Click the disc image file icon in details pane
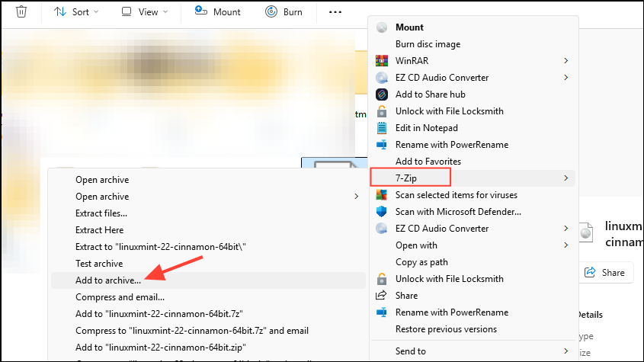The image size is (644, 362). coord(586,232)
